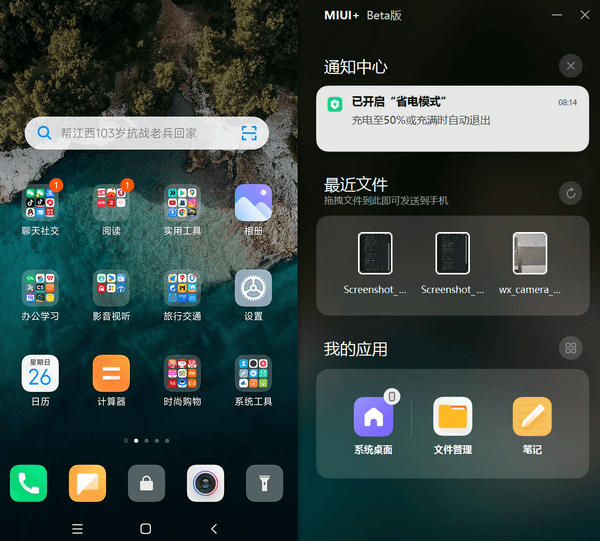Refresh the 最近文件 recent files list
Screen dimensions: 600x541
(571, 193)
